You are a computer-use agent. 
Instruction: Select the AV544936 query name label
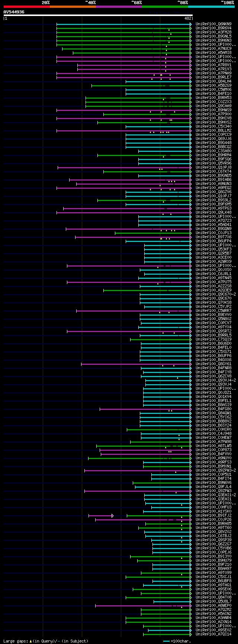(14, 12)
